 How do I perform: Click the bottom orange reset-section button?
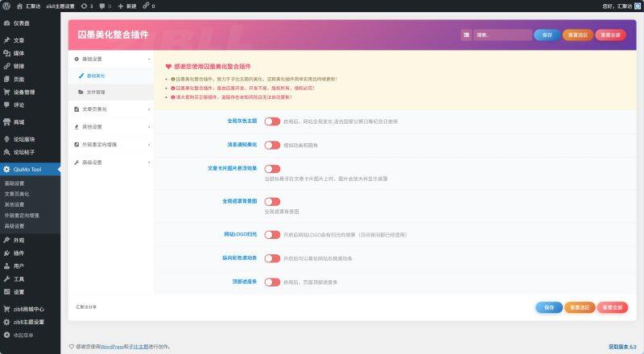click(x=580, y=307)
